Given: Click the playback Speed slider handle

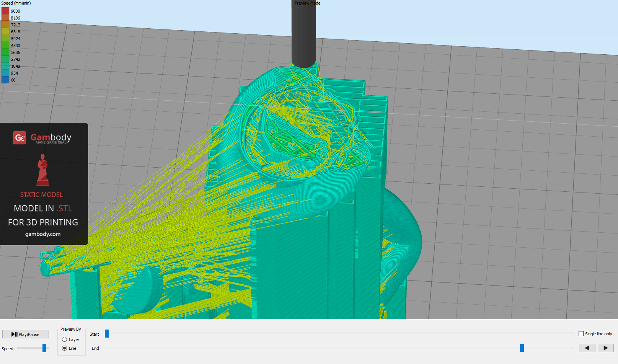Looking at the screenshot, I should (44, 348).
